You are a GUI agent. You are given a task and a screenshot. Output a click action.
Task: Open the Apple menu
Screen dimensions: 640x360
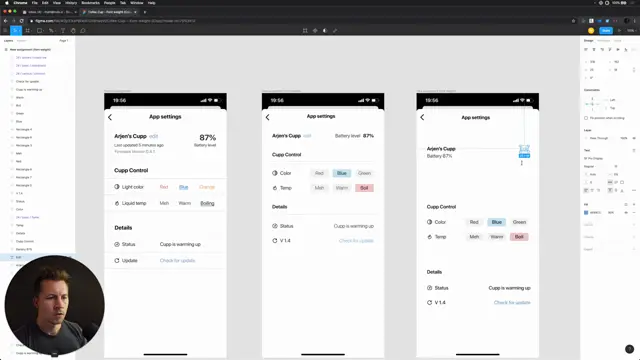click(7, 3)
